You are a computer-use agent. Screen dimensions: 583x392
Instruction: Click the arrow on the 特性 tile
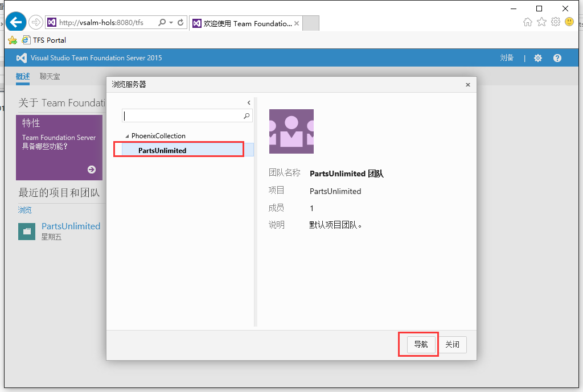pyautogui.click(x=92, y=170)
